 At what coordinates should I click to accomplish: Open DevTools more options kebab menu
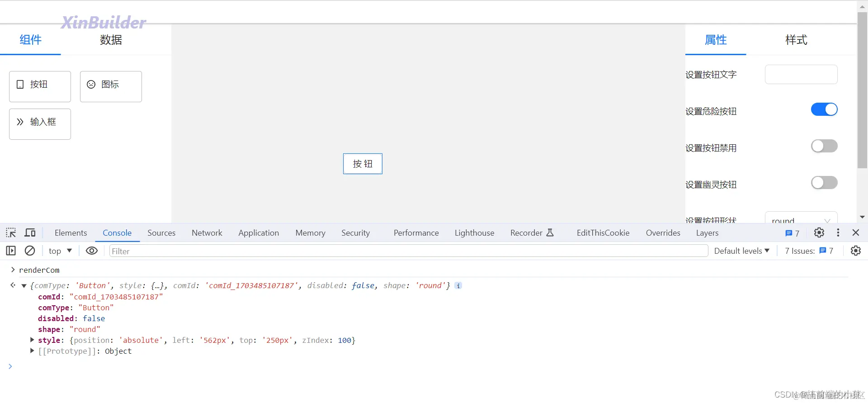tap(838, 232)
